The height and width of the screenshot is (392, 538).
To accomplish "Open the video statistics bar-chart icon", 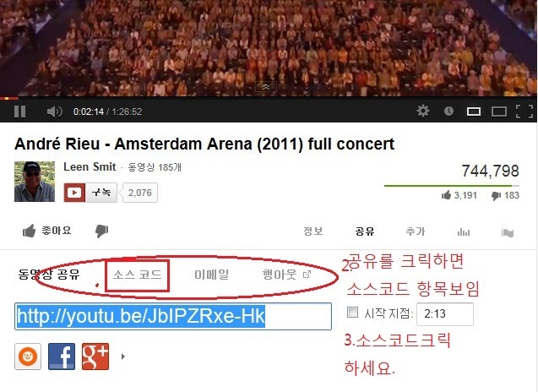I will click(464, 232).
